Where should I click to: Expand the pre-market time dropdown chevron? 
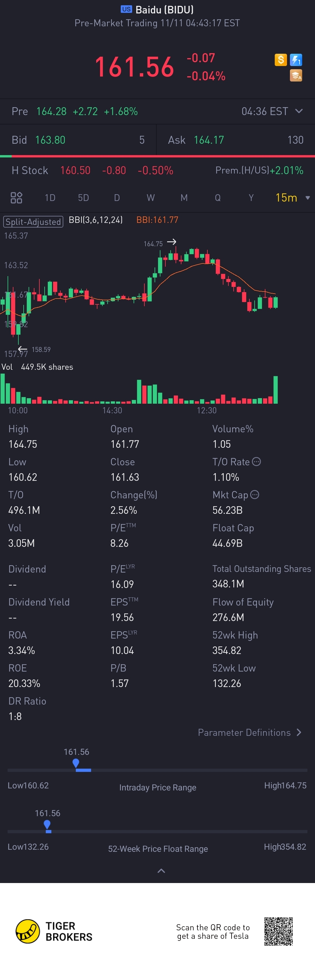coord(299,111)
